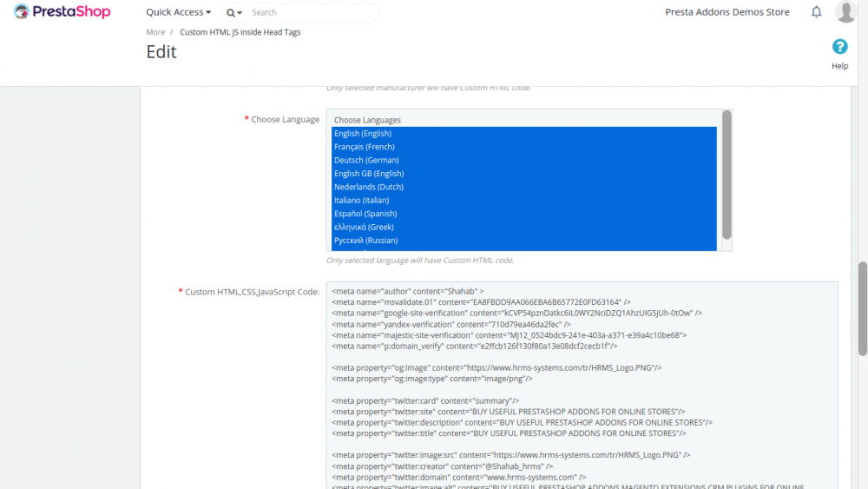Click the More breadcrumb link
868x489 pixels.
[155, 32]
